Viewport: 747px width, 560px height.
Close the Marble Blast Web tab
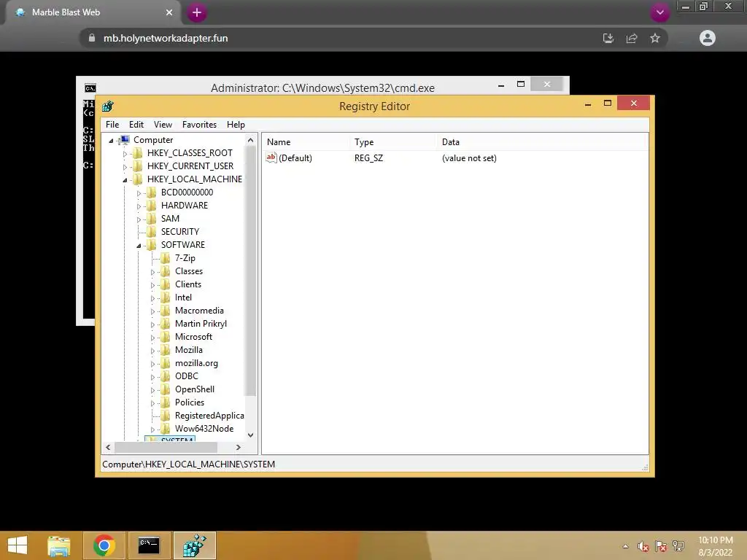pos(169,12)
